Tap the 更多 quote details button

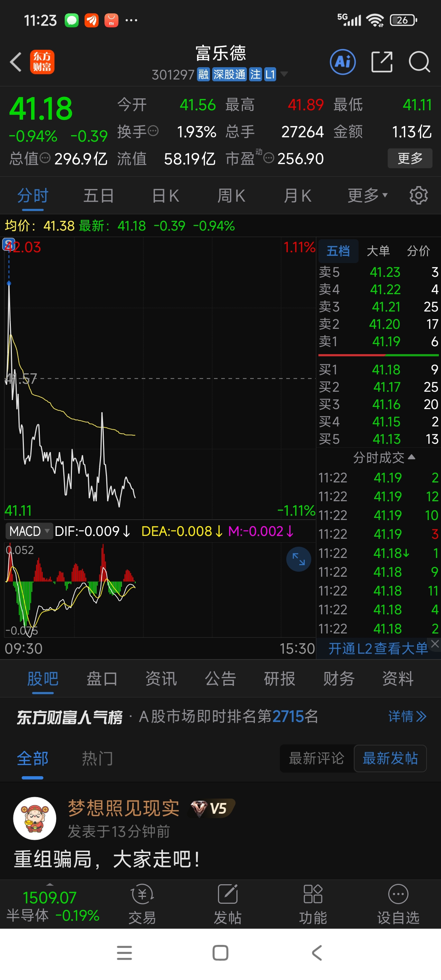[x=410, y=158]
